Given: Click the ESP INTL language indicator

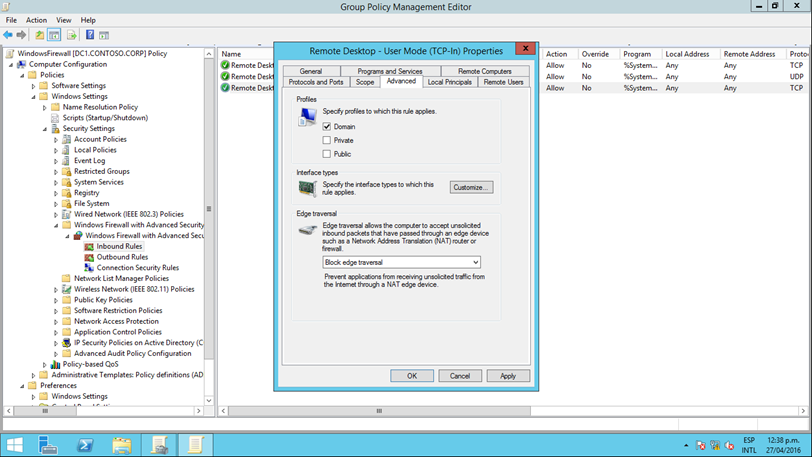Looking at the screenshot, I should coord(749,446).
